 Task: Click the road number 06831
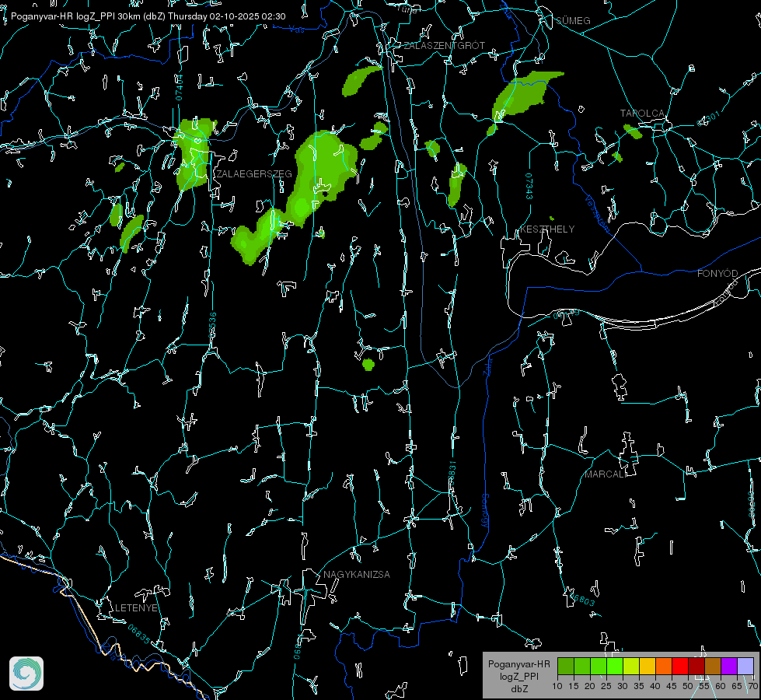pos(452,473)
